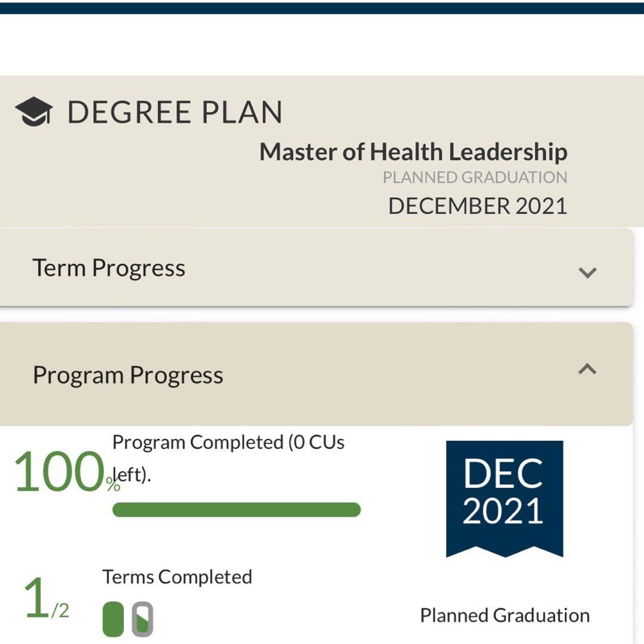Click the percent symbol beside 100
The width and height of the screenshot is (644, 644).
click(x=113, y=485)
